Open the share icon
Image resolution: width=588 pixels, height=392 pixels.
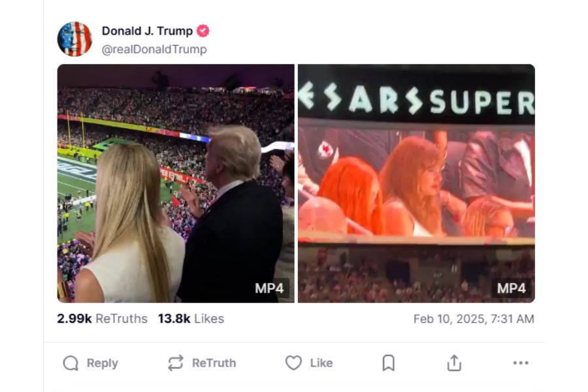point(454,363)
